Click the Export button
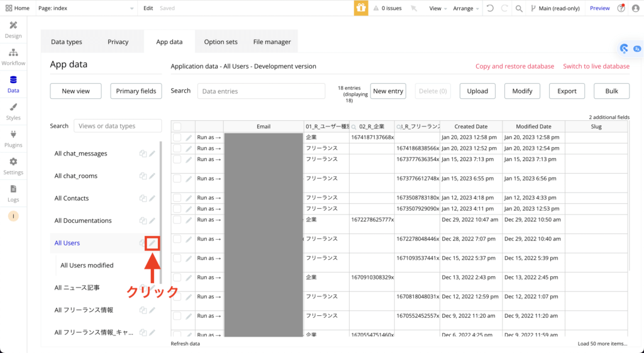The height and width of the screenshot is (353, 644). [x=567, y=91]
